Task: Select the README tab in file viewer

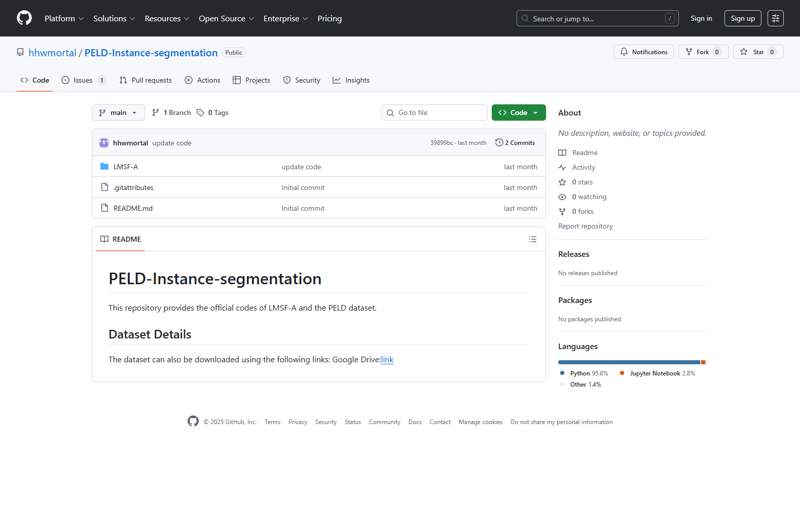Action: tap(121, 239)
